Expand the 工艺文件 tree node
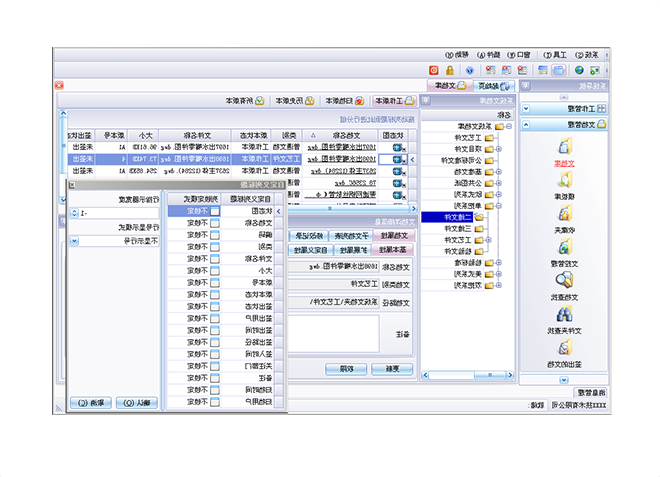This screenshot has height=477, width=660. click(x=500, y=138)
